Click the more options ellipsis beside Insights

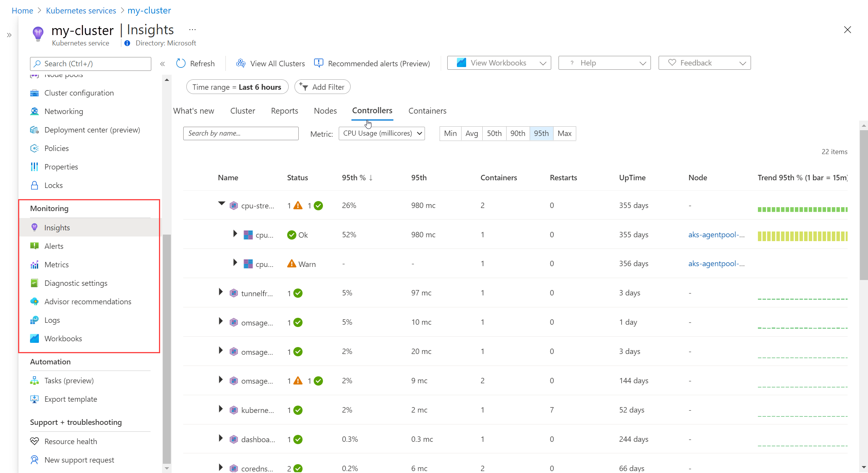pyautogui.click(x=192, y=30)
